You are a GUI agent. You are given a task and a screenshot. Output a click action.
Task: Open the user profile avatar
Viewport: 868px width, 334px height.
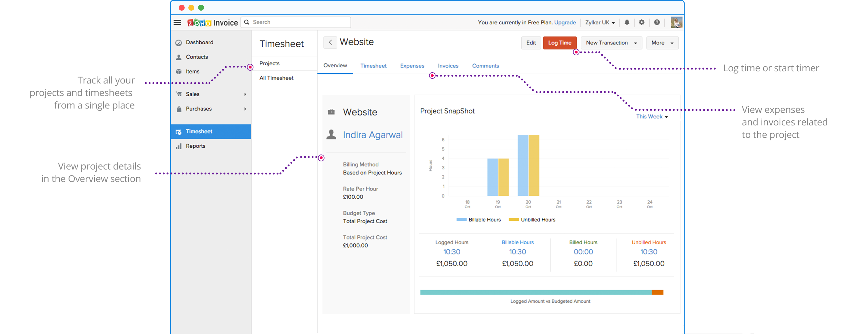676,23
